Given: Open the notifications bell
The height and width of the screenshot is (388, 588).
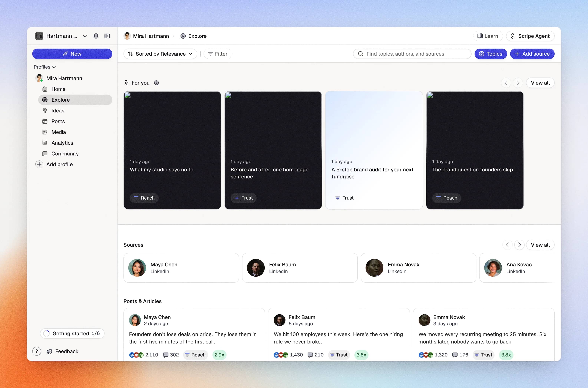Looking at the screenshot, I should click(x=96, y=36).
